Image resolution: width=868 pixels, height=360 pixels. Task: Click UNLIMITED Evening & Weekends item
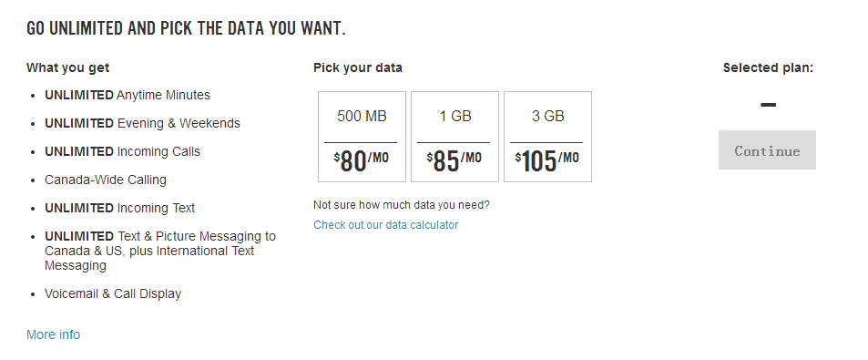click(142, 123)
